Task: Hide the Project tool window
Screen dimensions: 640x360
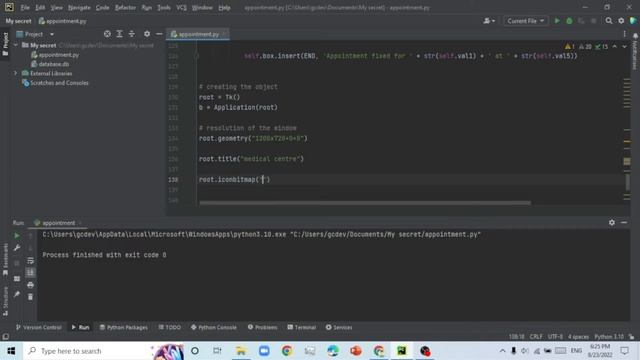Action: click(159, 34)
